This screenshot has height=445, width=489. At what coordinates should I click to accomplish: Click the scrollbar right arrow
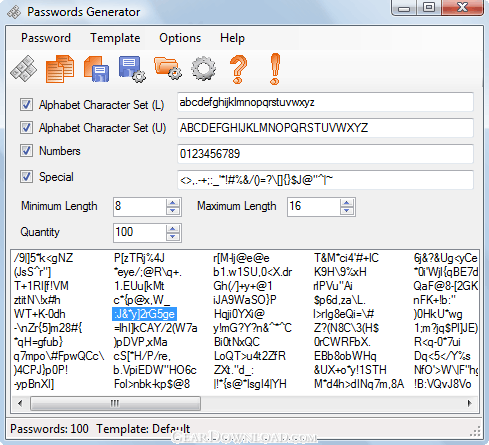pos(470,403)
